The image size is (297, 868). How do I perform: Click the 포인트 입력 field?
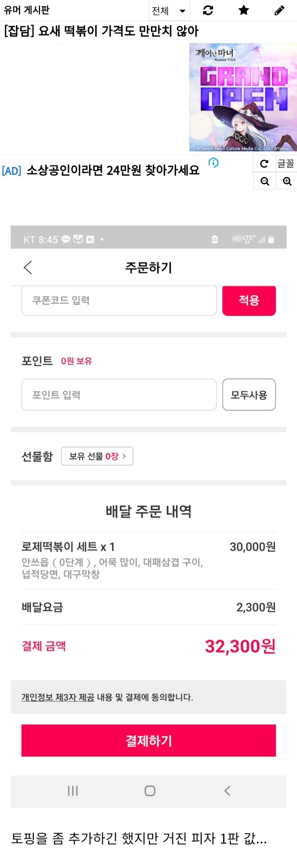click(119, 395)
